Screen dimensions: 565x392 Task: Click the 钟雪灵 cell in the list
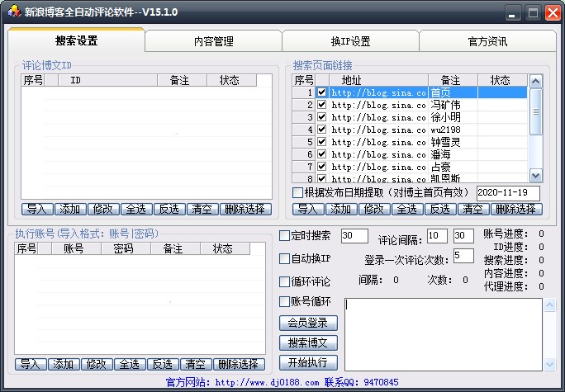453,142
